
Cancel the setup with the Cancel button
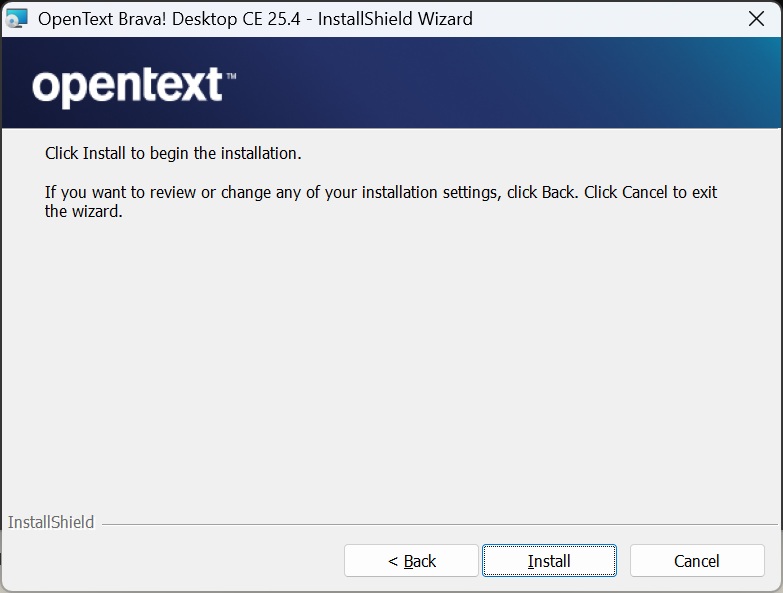[696, 561]
